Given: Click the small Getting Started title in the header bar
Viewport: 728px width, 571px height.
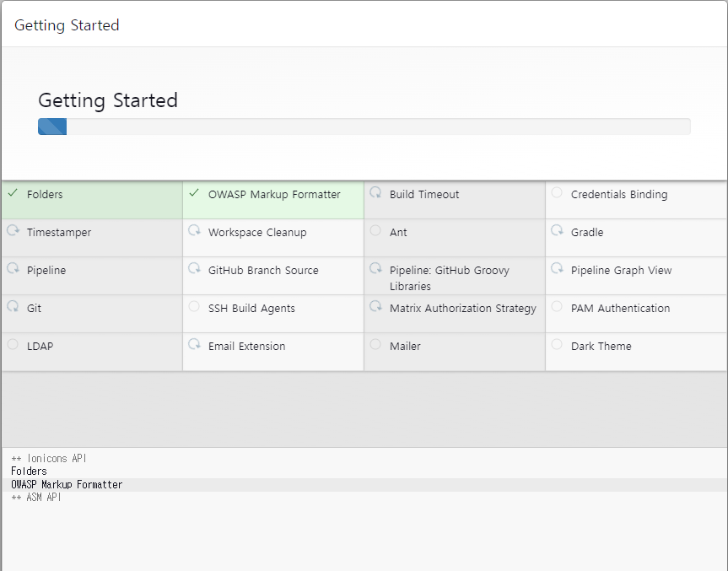Looking at the screenshot, I should click(67, 25).
